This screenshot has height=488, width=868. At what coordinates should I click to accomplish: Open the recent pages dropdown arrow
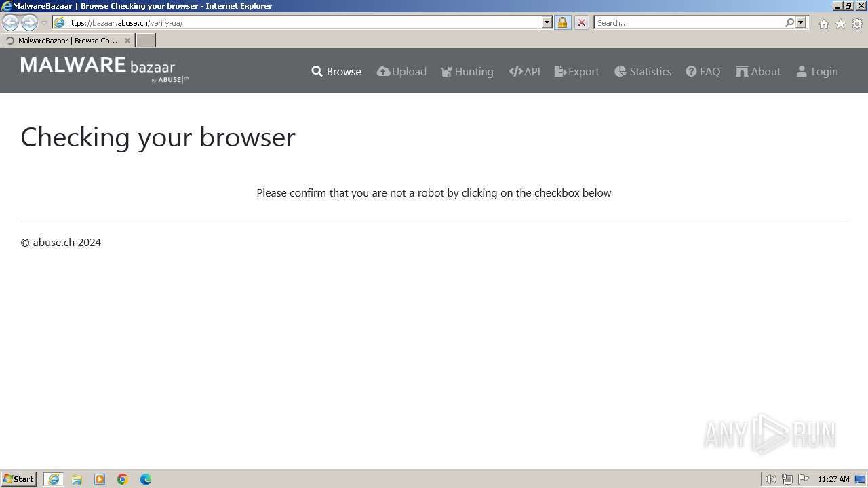44,23
